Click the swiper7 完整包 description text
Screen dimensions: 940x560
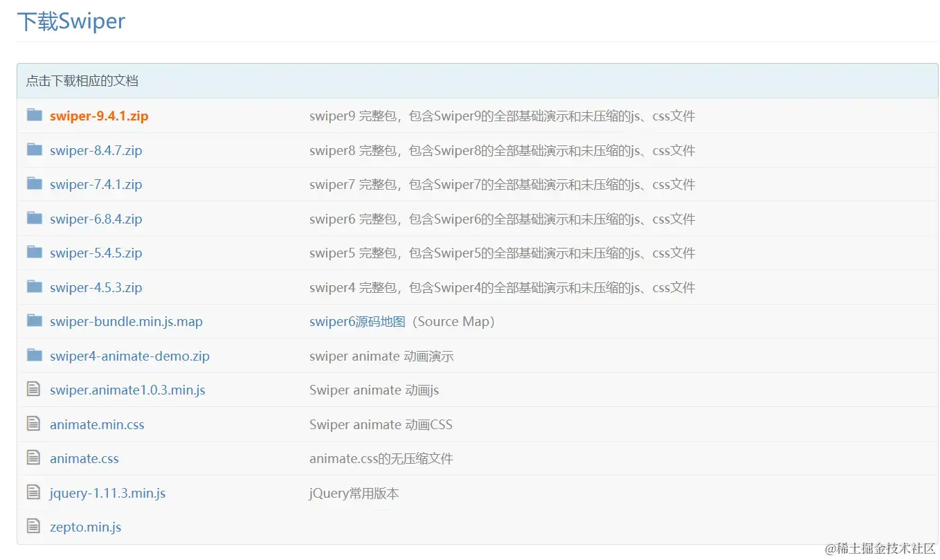click(502, 185)
